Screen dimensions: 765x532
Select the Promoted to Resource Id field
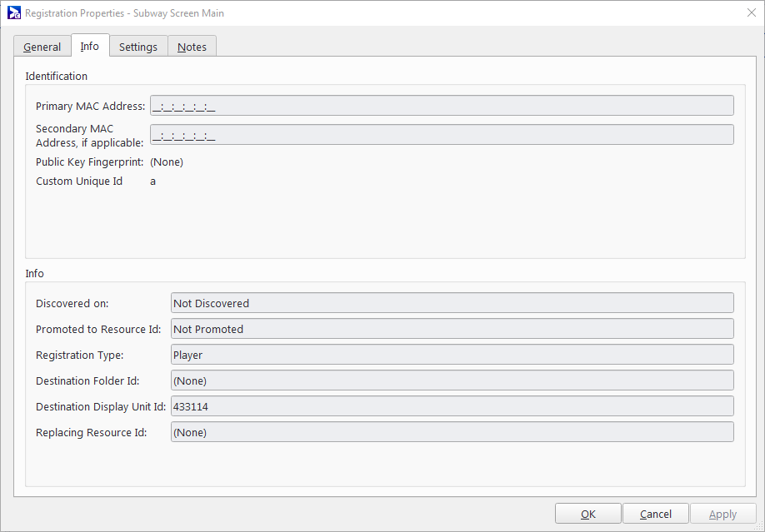452,329
